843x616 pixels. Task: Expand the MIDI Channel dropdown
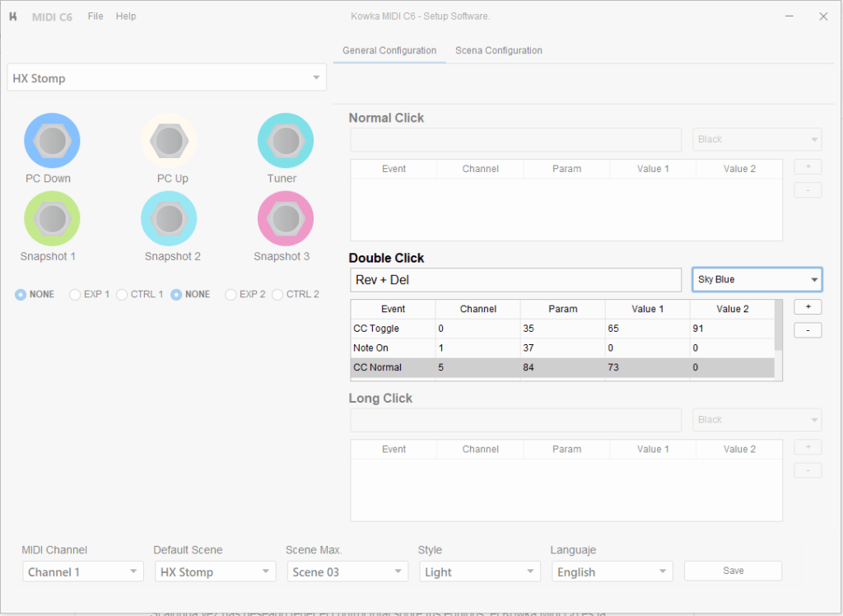coord(83,572)
